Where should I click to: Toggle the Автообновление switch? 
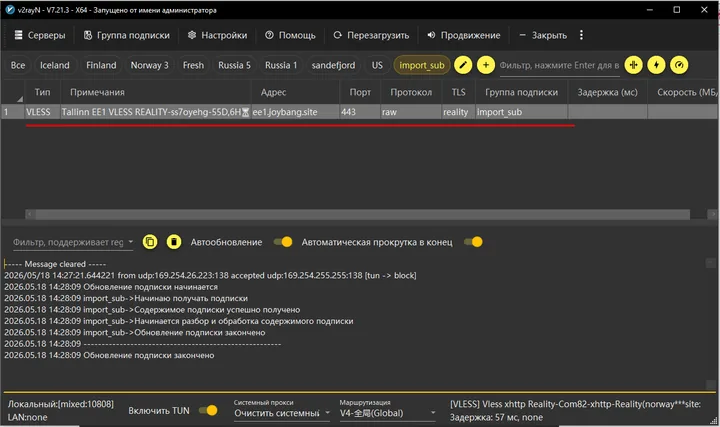(x=282, y=242)
